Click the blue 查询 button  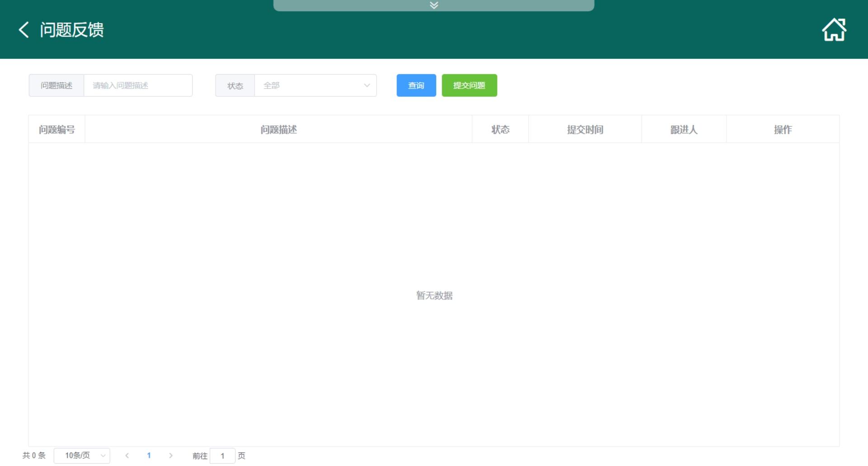[x=416, y=86]
